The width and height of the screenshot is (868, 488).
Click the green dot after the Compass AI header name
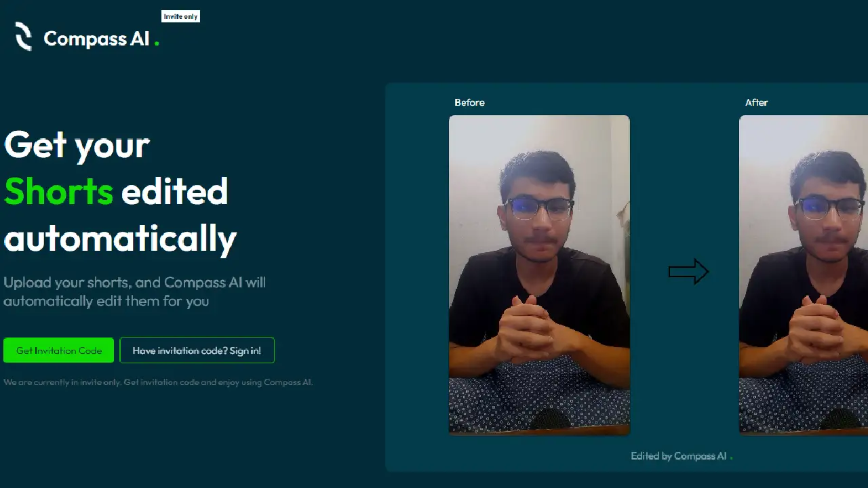pyautogui.click(x=157, y=44)
